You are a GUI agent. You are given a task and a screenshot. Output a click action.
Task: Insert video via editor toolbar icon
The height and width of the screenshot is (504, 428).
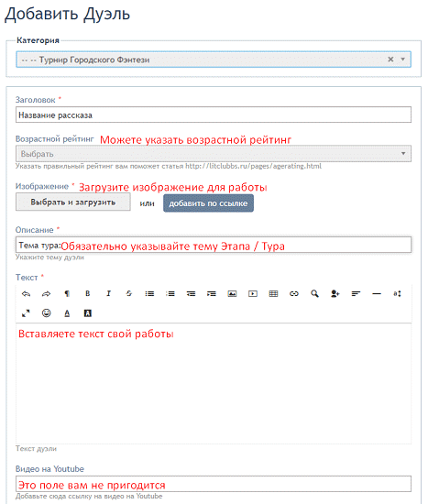[x=253, y=293]
